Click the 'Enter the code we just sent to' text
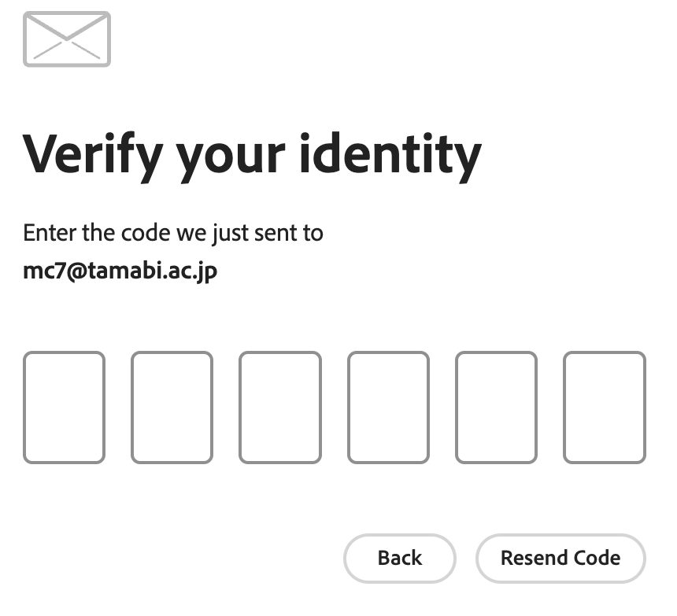This screenshot has width=677, height=616. point(173,233)
